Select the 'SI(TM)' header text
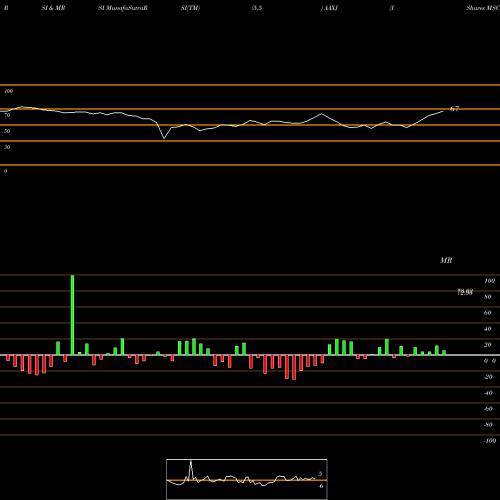This screenshot has height=500, width=500. point(190,8)
